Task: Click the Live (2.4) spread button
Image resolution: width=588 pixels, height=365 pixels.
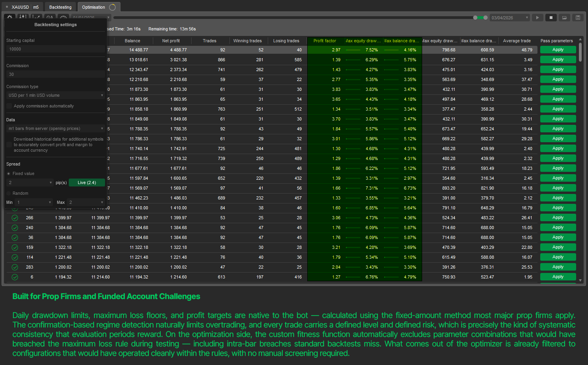Action: (86, 182)
